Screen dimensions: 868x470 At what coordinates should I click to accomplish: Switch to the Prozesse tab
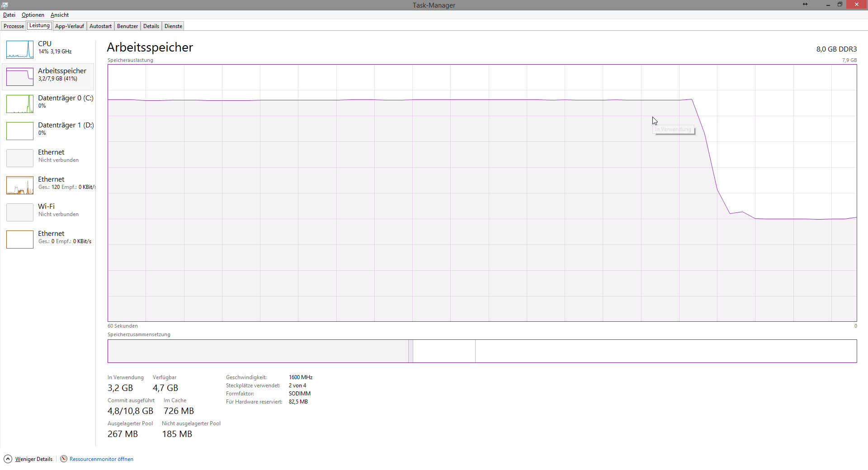(14, 26)
